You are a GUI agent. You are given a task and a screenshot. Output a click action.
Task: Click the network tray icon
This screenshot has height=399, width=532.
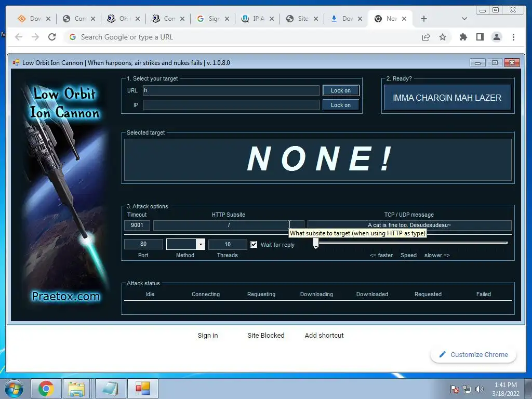[x=467, y=389]
